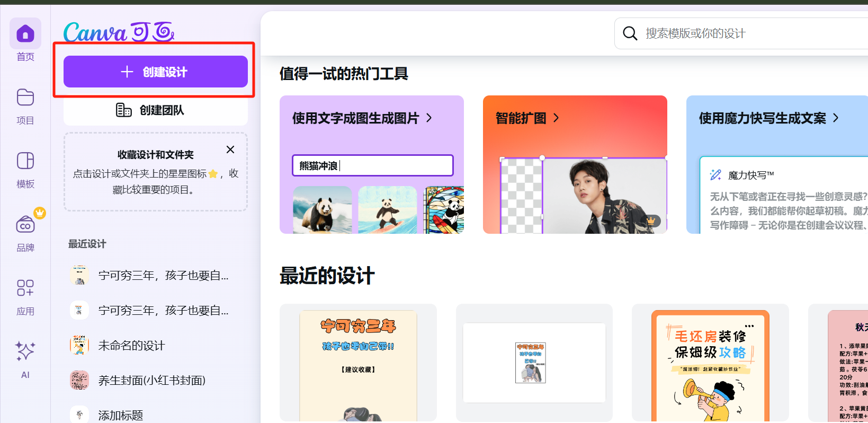Open 使用魔力快写生成文案 tool card
Image resolution: width=868 pixels, height=423 pixels.
[777, 164]
